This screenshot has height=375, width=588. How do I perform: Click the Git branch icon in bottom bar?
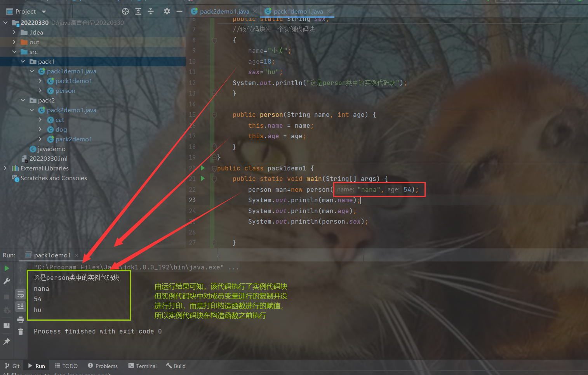(x=7, y=366)
